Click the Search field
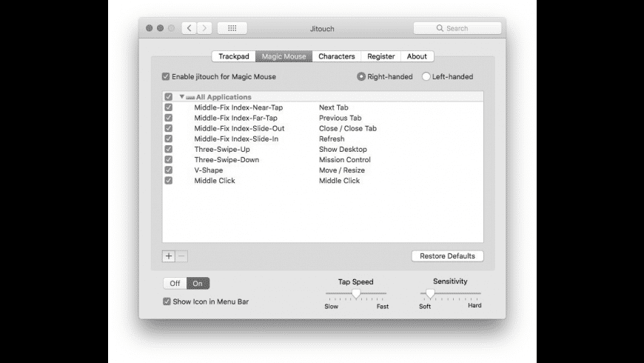This screenshot has width=644, height=363. tap(457, 28)
